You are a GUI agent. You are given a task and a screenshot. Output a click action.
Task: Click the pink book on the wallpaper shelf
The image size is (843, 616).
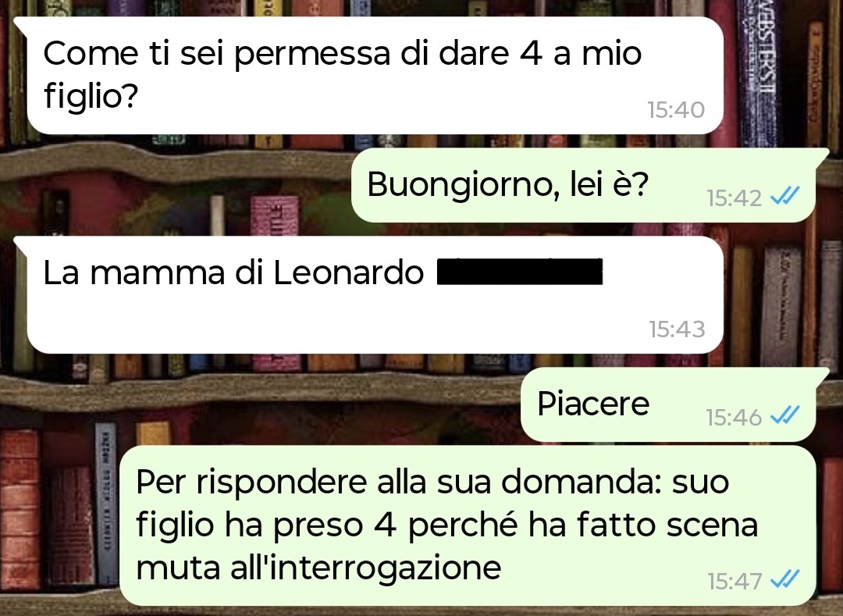(274, 215)
